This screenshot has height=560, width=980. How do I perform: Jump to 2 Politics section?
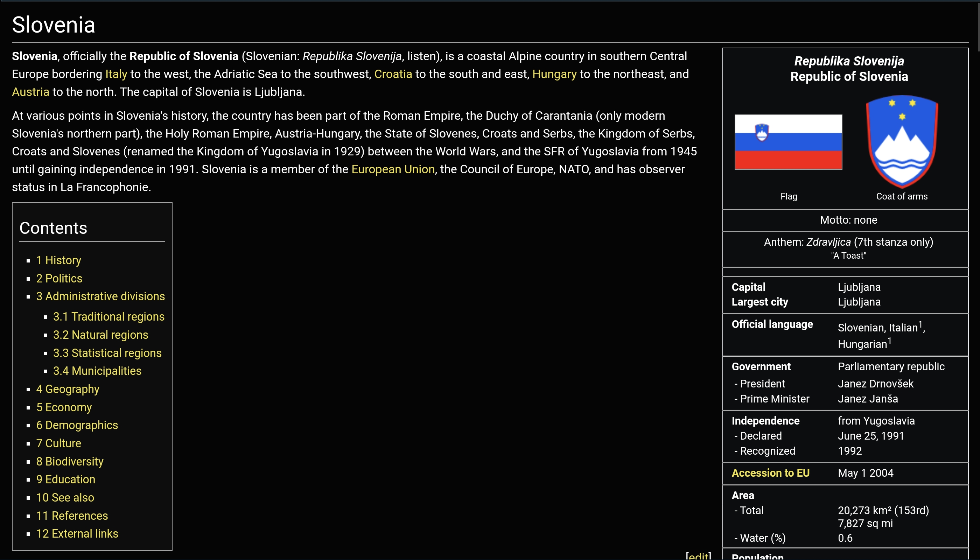coord(59,279)
